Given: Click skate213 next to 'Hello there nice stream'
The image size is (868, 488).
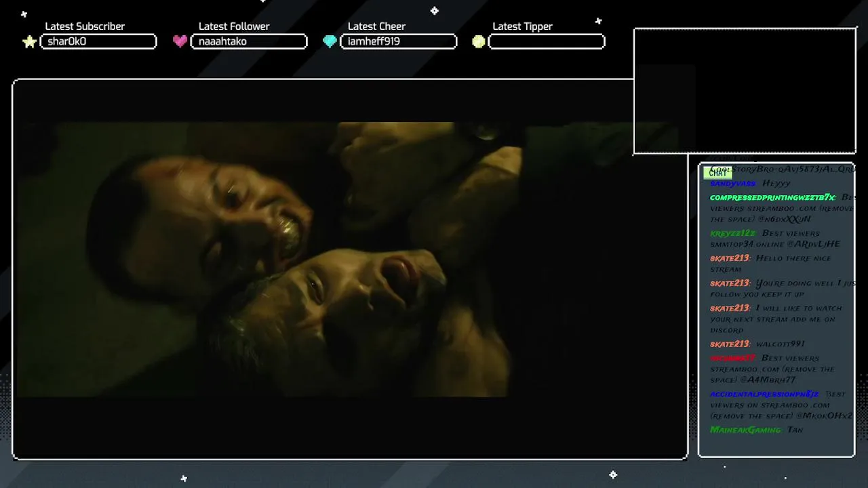Looking at the screenshot, I should [730, 258].
